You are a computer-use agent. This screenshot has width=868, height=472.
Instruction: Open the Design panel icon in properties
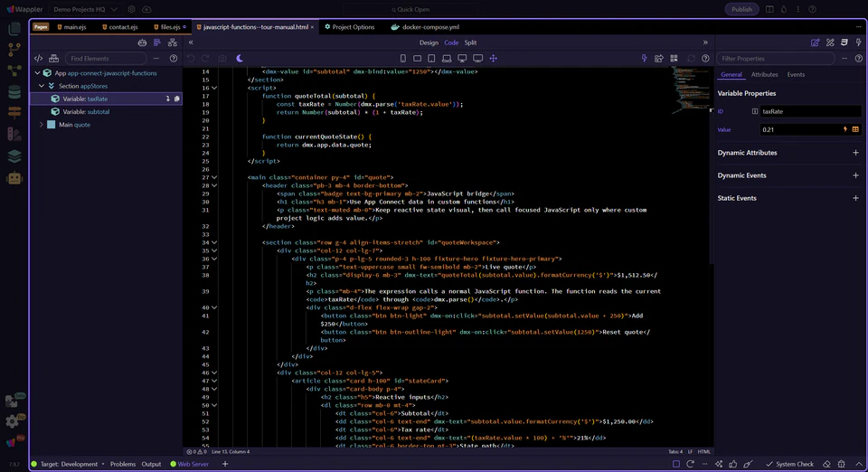[x=830, y=42]
